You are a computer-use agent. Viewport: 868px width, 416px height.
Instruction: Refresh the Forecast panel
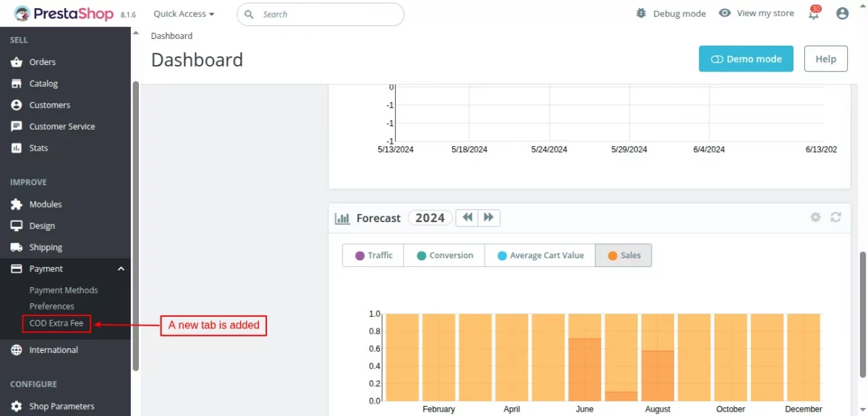[835, 217]
